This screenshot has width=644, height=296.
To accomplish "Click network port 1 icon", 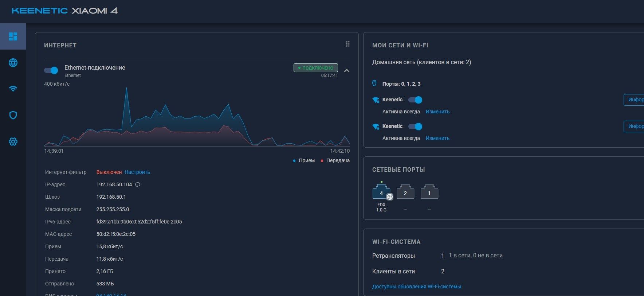I will [x=429, y=191].
